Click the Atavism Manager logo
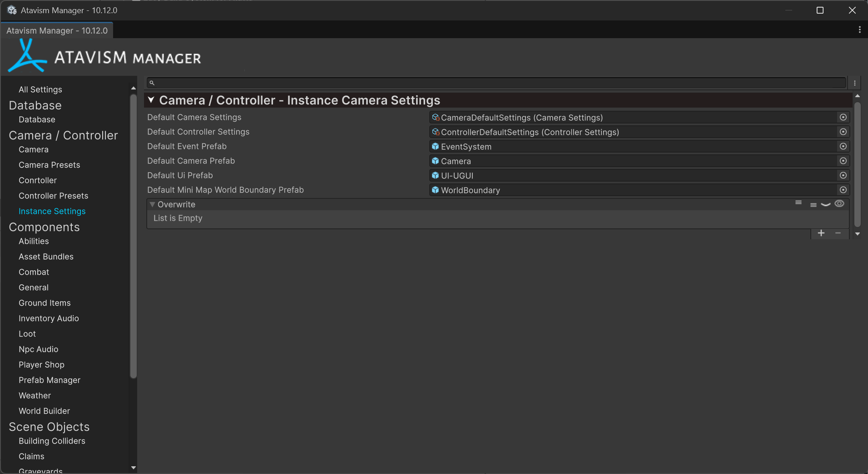 [x=104, y=56]
